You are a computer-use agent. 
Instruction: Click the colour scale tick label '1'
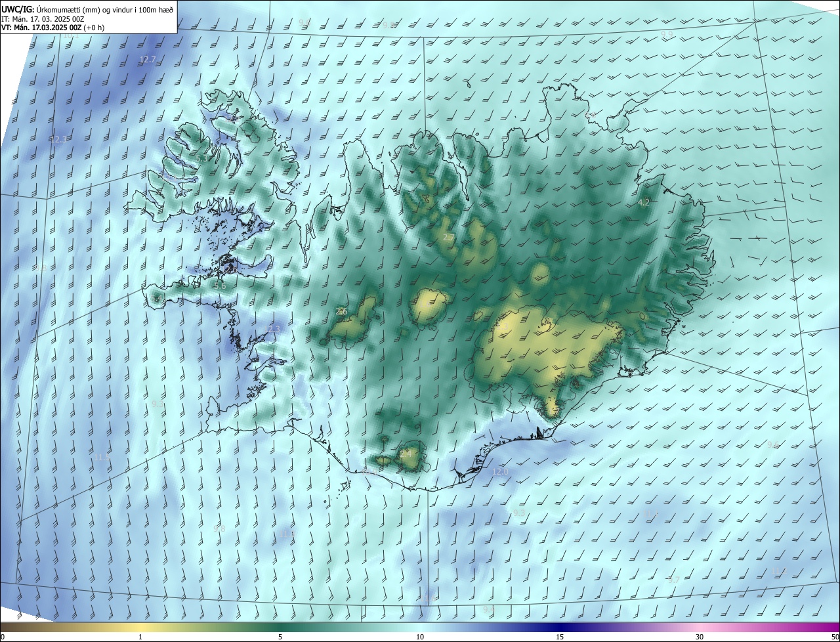[x=140, y=637]
